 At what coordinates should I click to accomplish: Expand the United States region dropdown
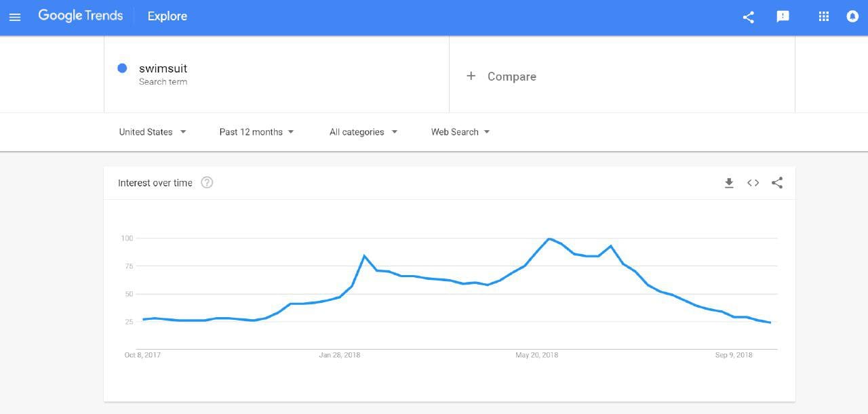153,132
